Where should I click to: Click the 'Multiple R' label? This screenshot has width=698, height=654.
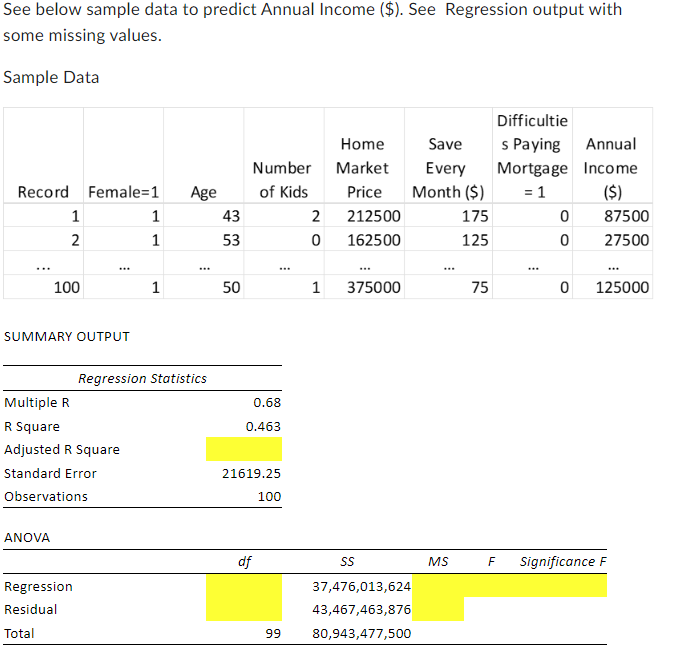tap(37, 402)
